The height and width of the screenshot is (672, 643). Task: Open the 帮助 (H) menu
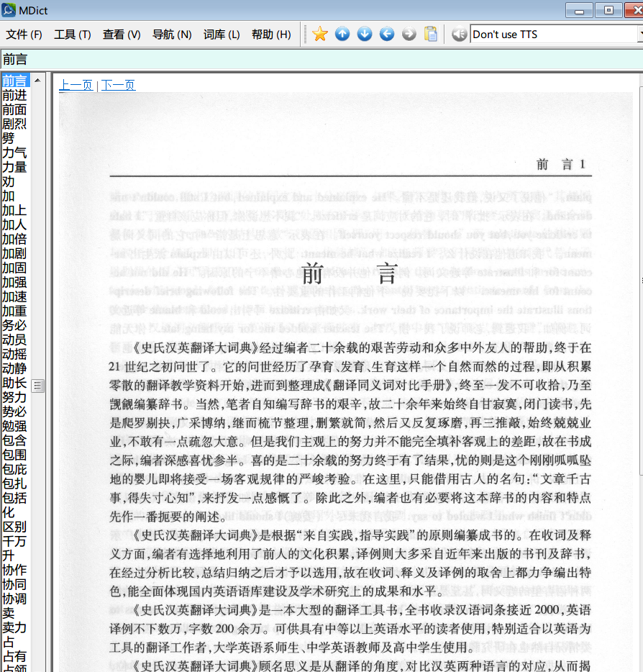coord(271,35)
